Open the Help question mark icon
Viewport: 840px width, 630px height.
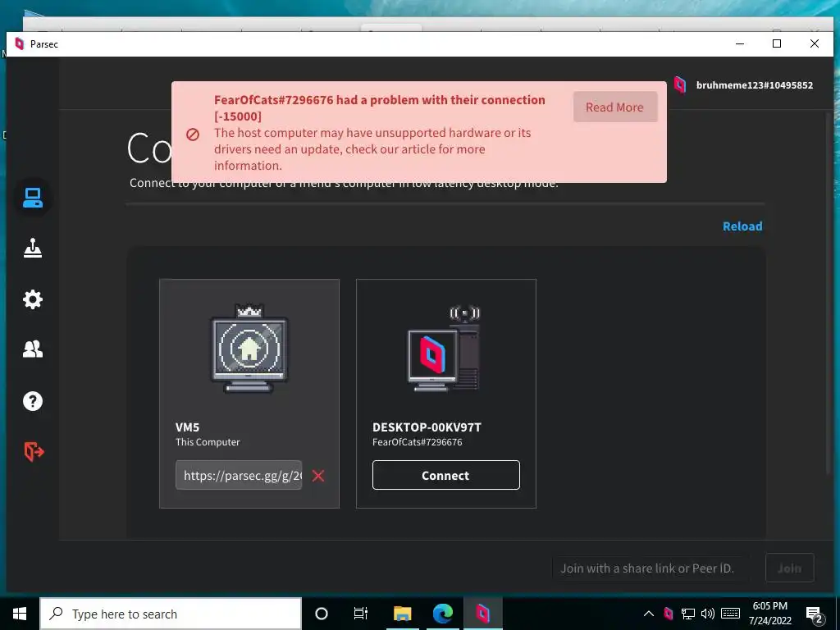point(33,400)
